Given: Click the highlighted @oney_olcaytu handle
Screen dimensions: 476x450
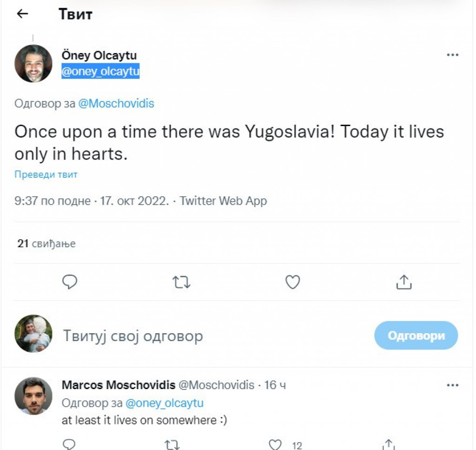Looking at the screenshot, I should click(x=100, y=72).
